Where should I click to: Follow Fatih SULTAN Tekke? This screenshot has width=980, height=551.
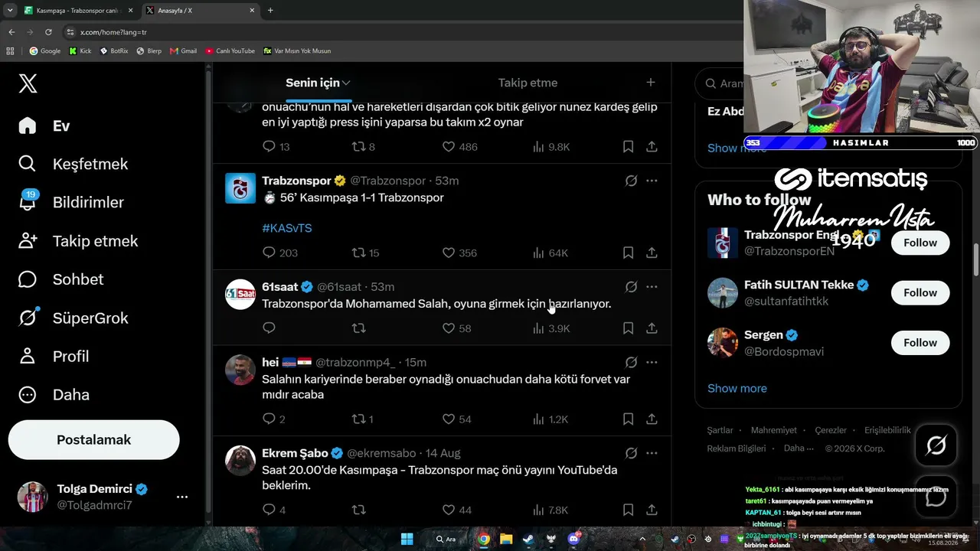pos(920,292)
